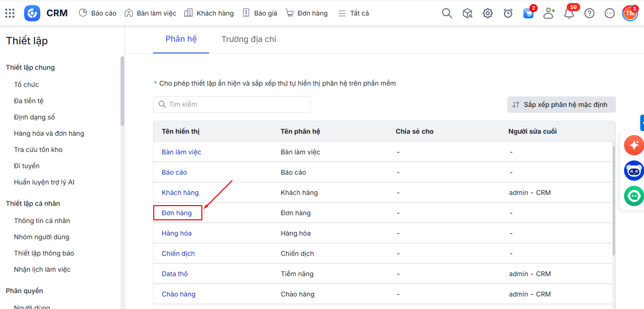Open the orange AI sparkle assistant button

pos(633,145)
